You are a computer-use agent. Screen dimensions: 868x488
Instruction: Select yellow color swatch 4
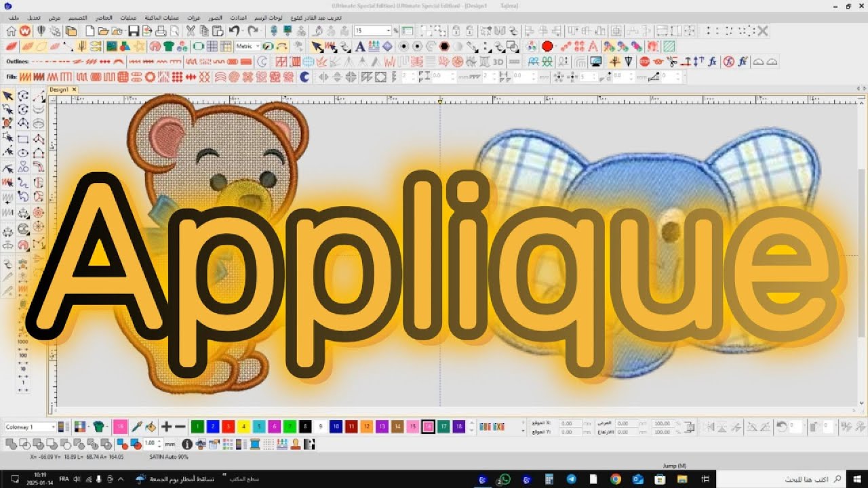point(243,426)
